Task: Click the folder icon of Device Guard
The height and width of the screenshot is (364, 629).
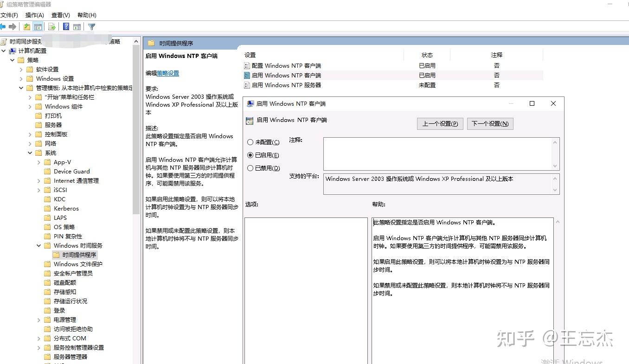Action: 47,172
